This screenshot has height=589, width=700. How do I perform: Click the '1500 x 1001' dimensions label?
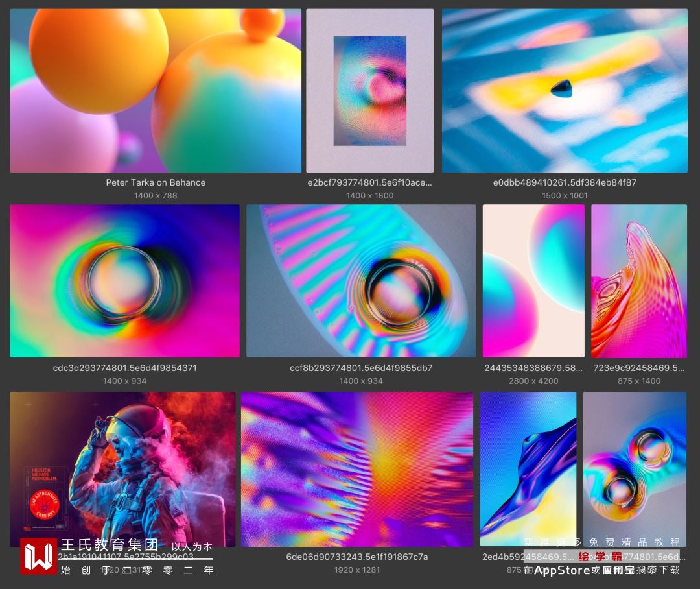pos(565,196)
